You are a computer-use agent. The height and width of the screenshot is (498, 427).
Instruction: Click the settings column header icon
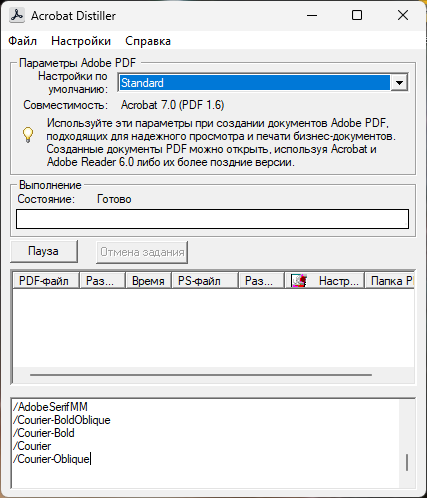click(299, 281)
